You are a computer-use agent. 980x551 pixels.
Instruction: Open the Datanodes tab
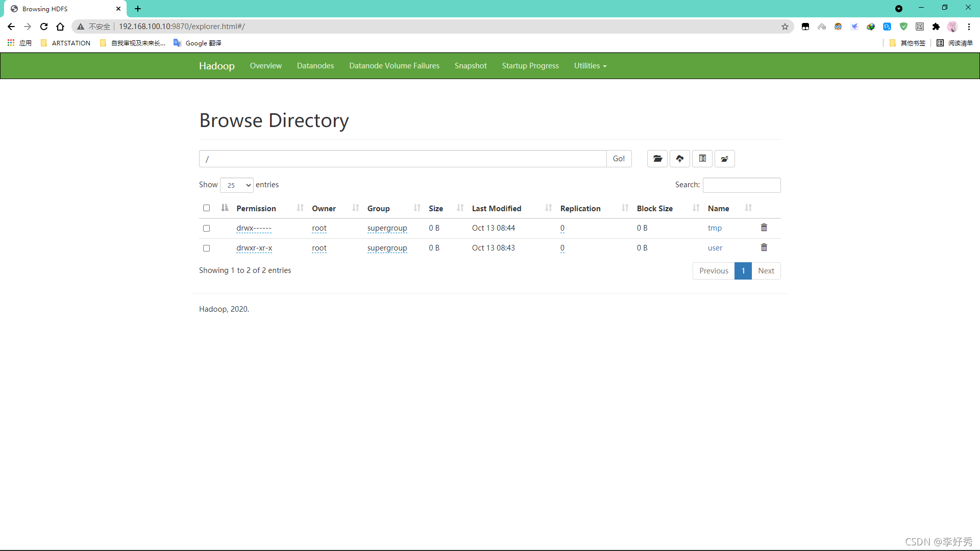315,65
